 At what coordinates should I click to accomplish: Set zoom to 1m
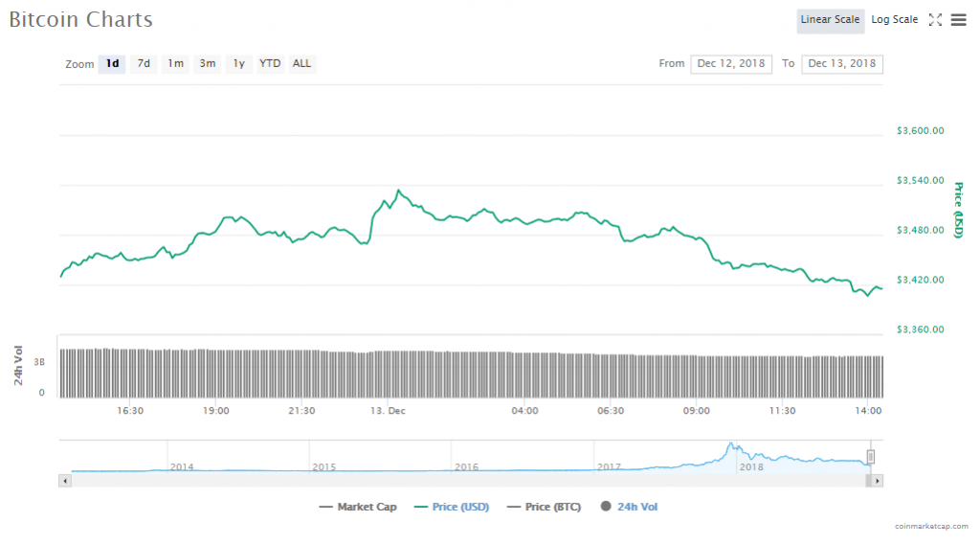click(175, 64)
